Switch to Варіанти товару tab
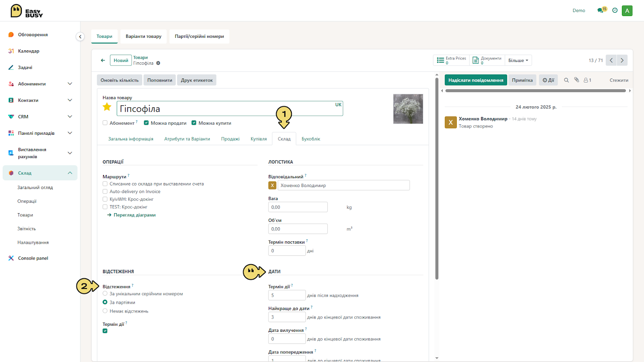The height and width of the screenshot is (362, 644). pyautogui.click(x=143, y=36)
